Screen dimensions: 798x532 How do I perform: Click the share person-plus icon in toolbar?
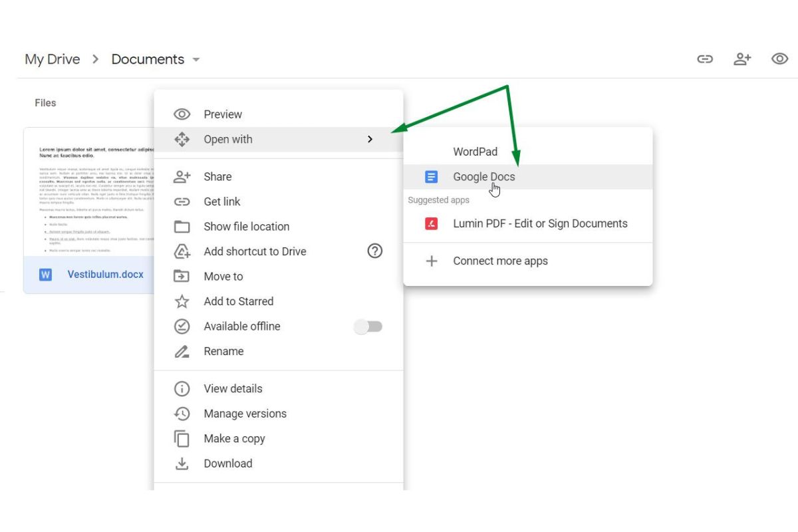coord(742,59)
